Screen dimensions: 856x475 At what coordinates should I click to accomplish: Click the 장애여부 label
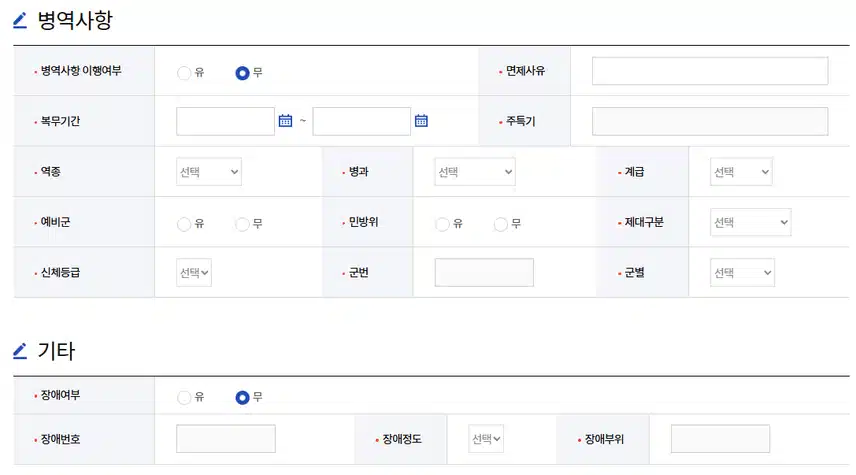(x=61, y=395)
